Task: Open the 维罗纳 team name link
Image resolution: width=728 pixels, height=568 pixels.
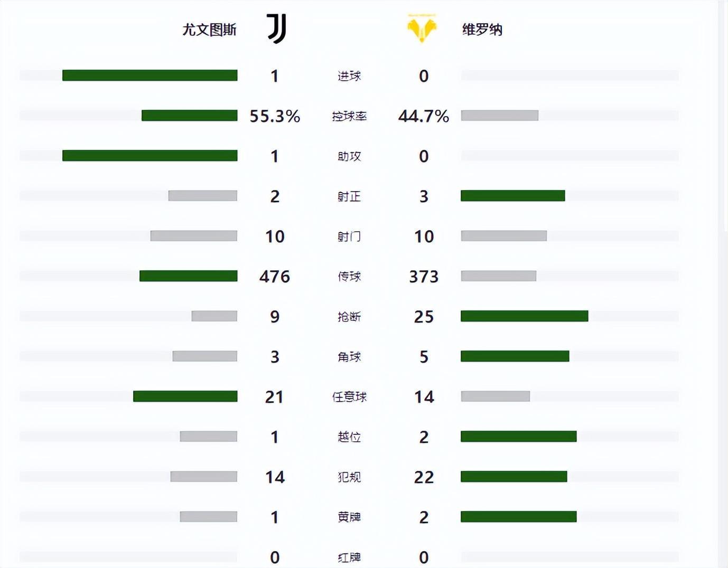Action: [482, 30]
